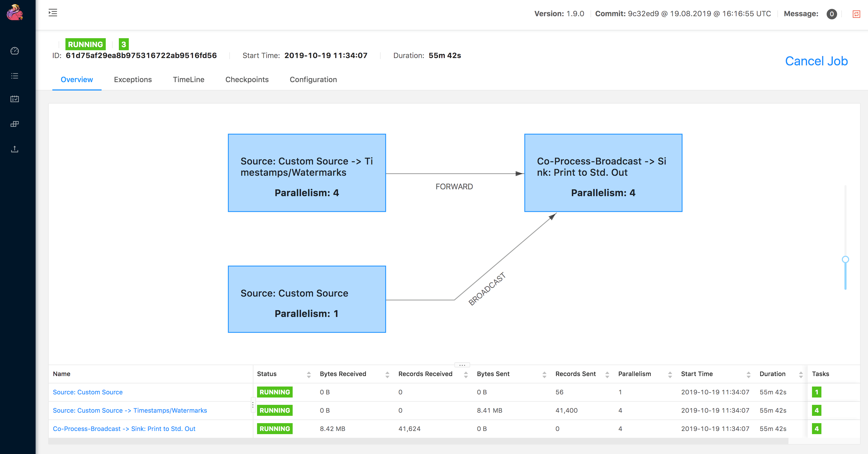Sort table by Start Time column
This screenshot has width=868, height=454.
(x=748, y=374)
